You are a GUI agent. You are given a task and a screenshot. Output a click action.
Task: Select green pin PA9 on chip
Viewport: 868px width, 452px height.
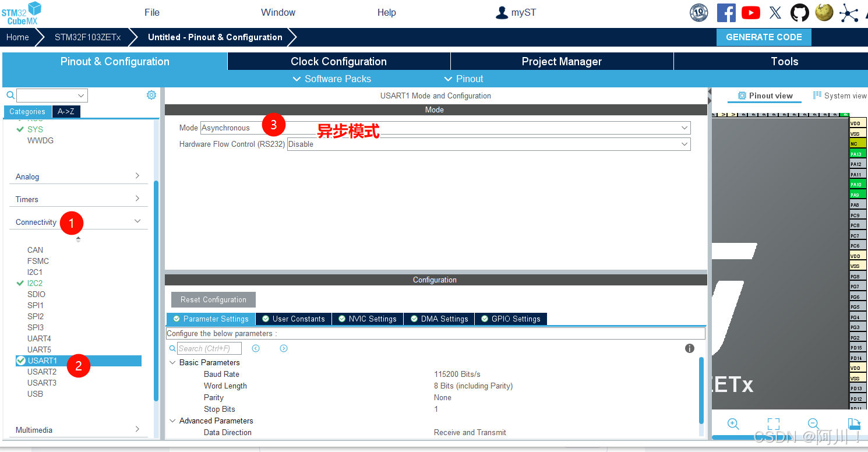(x=858, y=195)
